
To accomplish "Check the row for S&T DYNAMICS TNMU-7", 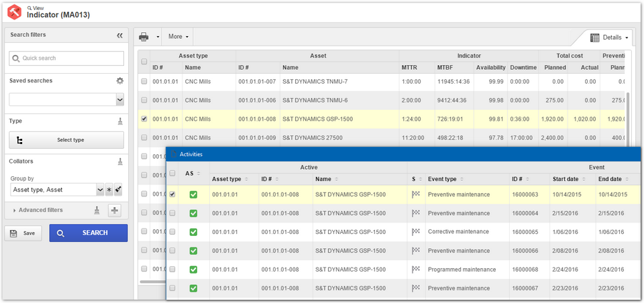I will tap(144, 81).
